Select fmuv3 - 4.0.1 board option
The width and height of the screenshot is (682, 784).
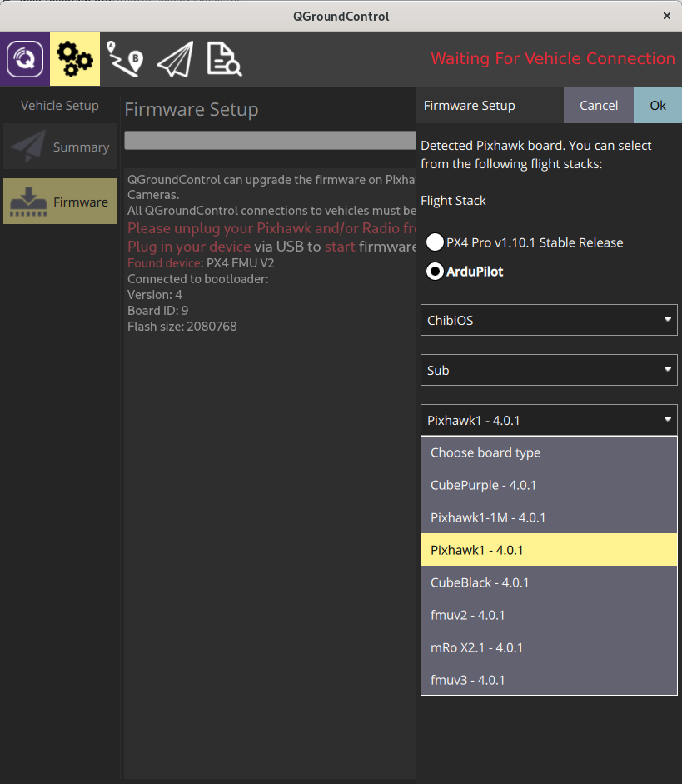click(x=549, y=680)
